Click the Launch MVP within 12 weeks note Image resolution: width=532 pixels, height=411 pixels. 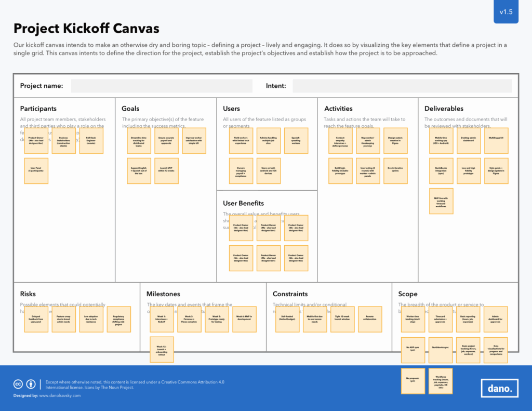pyautogui.click(x=167, y=171)
